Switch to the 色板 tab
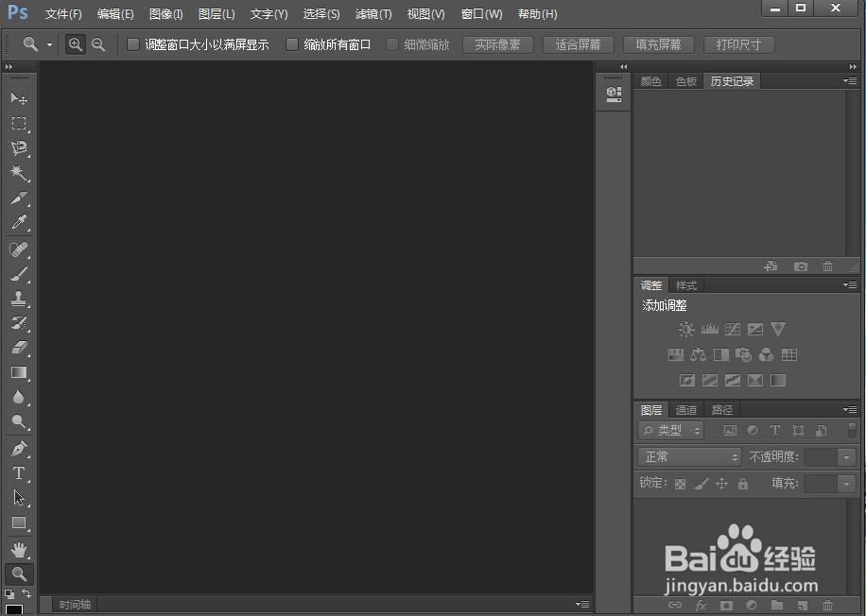 686,81
